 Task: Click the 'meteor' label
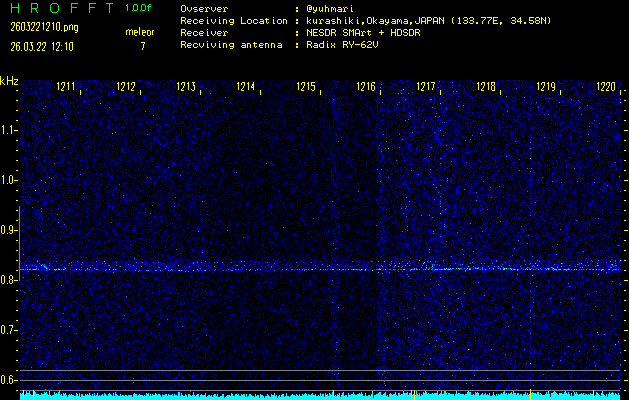[140, 32]
